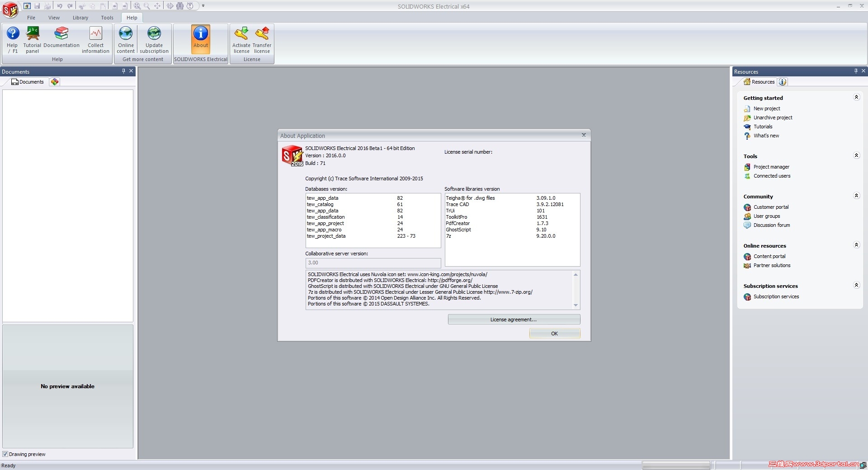Image resolution: width=868 pixels, height=470 pixels.
Task: Open the File menu
Action: (31, 18)
